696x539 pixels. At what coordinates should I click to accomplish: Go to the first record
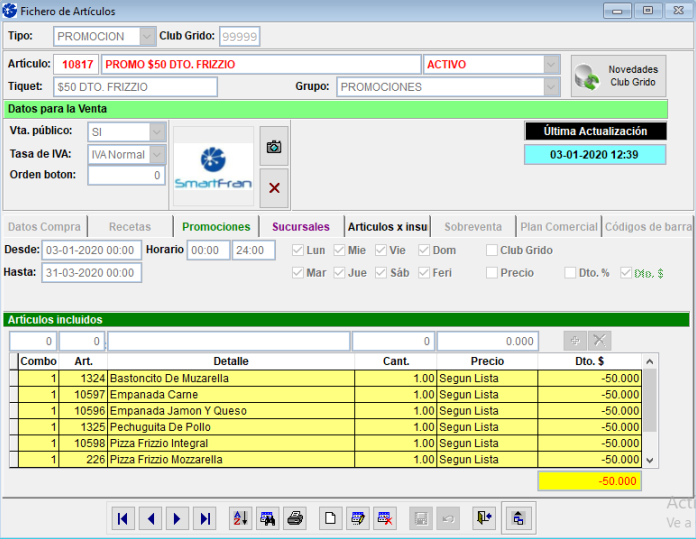[123, 518]
